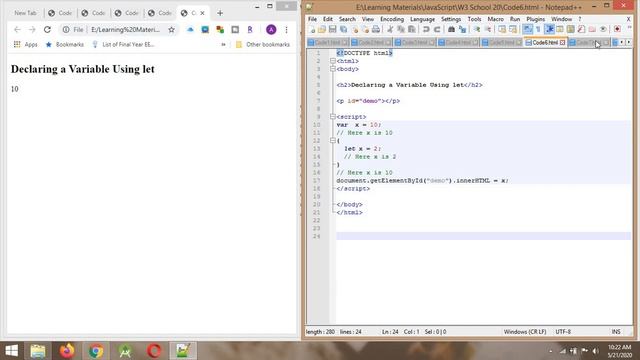This screenshot has height=360, width=640.
Task: Click the Print toolbar icon
Action: [x=376, y=29]
